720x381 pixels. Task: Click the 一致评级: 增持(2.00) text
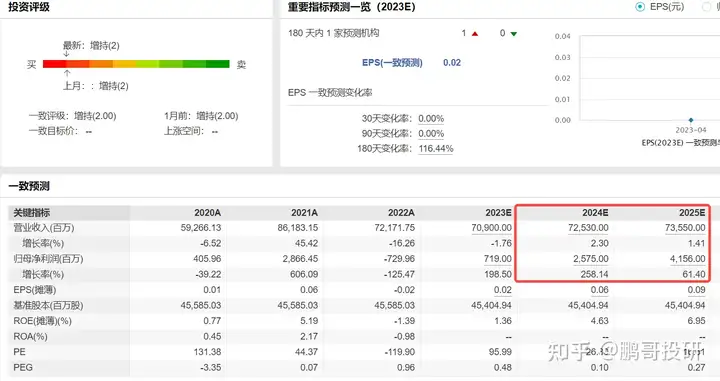tap(73, 116)
